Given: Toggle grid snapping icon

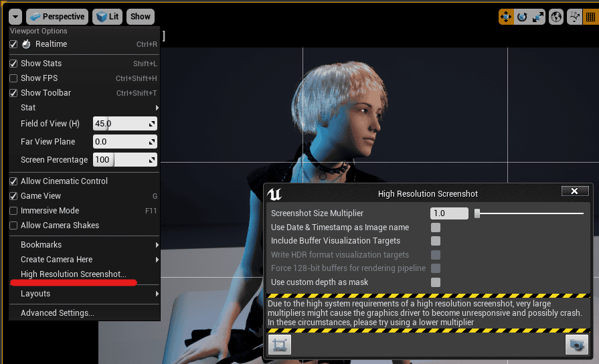Looking at the screenshot, I should coord(590,17).
